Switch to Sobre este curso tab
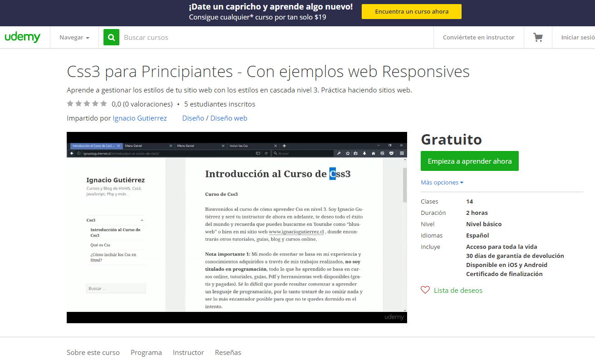 click(93, 352)
